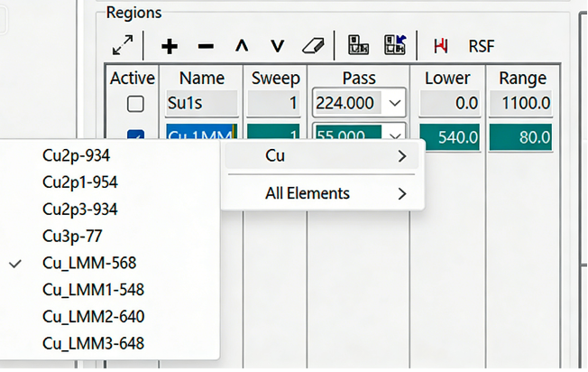
Task: Click the red H marker icon
Action: 441,46
